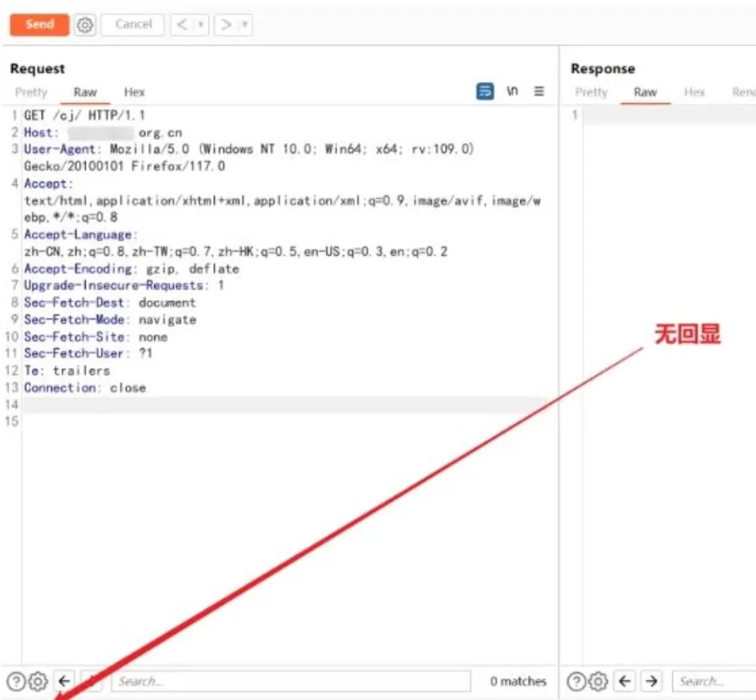Screen dimensions: 756x700
Task: Open request settings gear next to Send
Action: (x=85, y=25)
